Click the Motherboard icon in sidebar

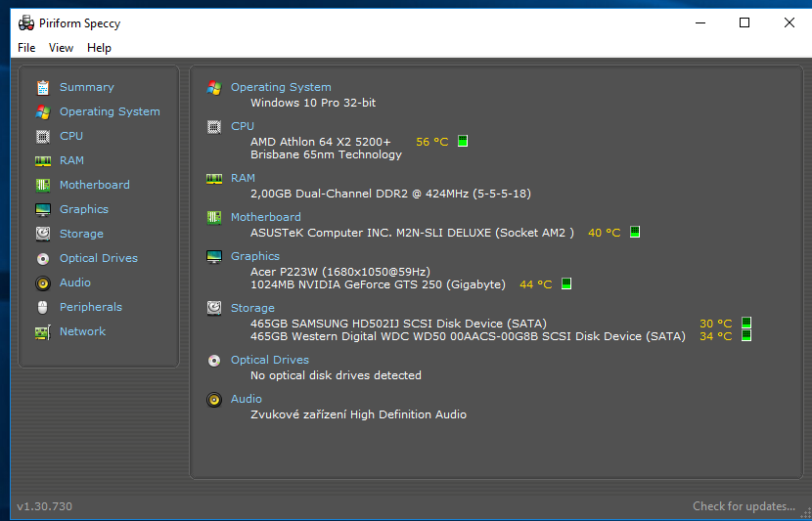tap(42, 185)
